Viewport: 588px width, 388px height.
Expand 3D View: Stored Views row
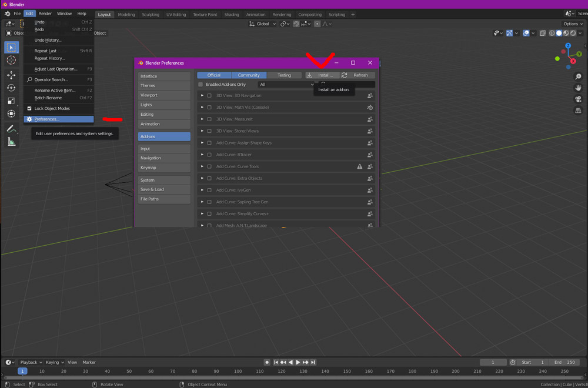coord(202,131)
